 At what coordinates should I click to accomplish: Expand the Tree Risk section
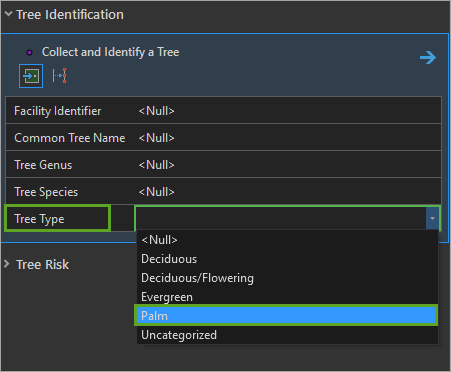pyautogui.click(x=7, y=264)
